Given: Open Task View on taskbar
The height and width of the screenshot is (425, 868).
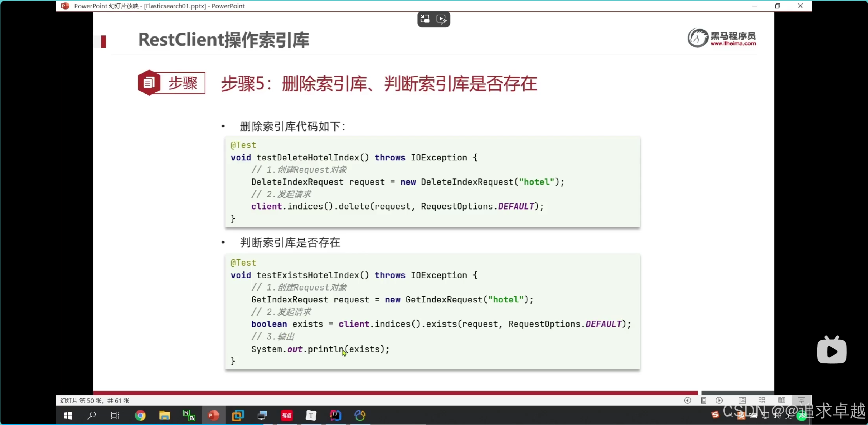Looking at the screenshot, I should [x=115, y=415].
